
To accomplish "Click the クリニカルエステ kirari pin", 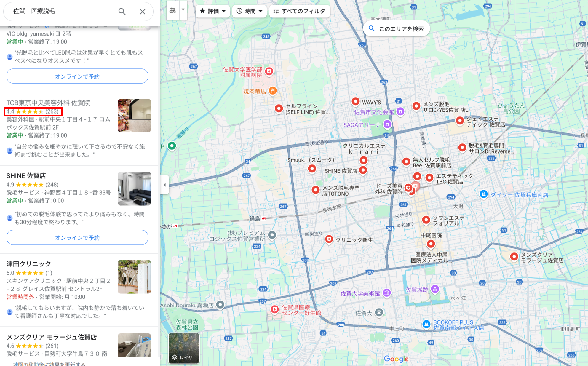I will 364,160.
